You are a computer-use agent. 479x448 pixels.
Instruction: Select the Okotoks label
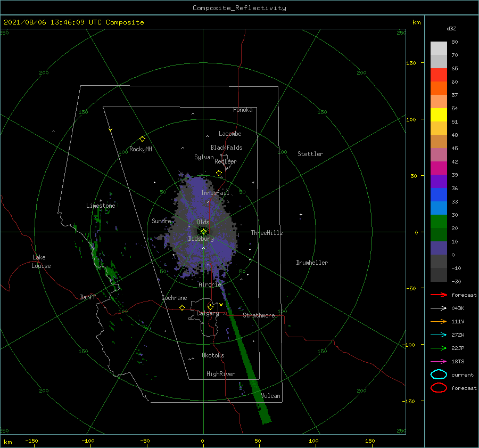[213, 355]
